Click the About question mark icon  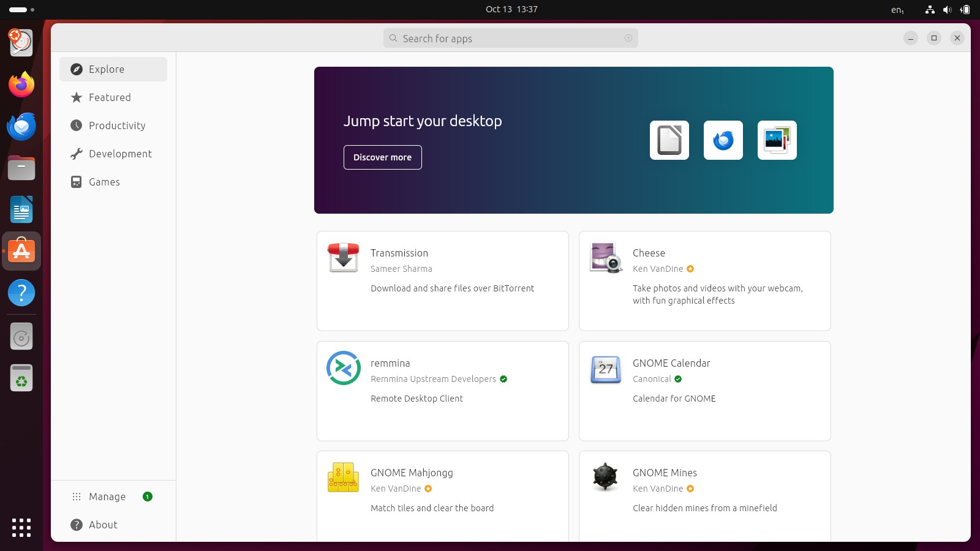coord(77,525)
